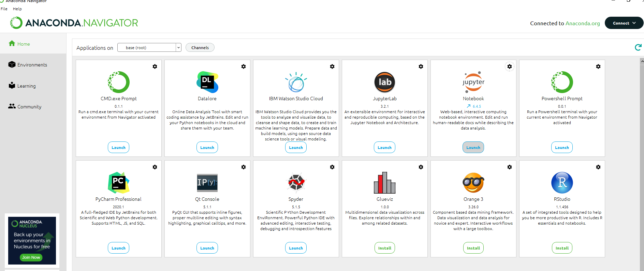Click the Channels button
The image size is (644, 271).
click(200, 47)
